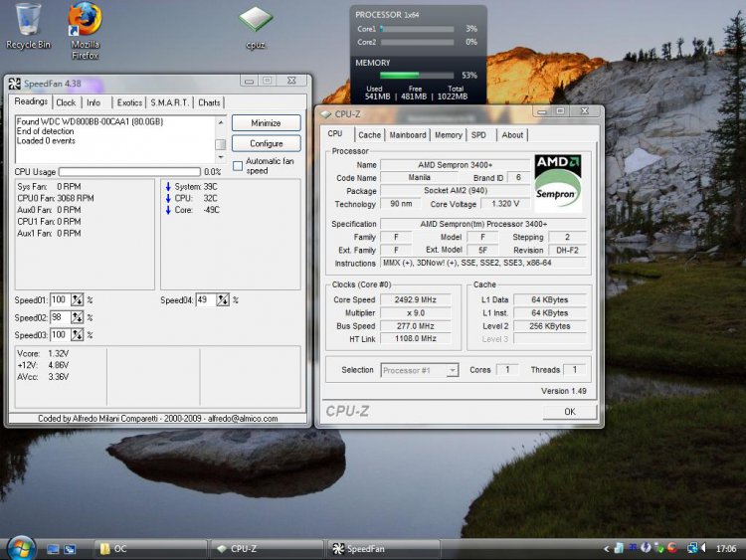Select the SpeedFan Readings tab
This screenshot has width=746, height=560.
tap(31, 101)
